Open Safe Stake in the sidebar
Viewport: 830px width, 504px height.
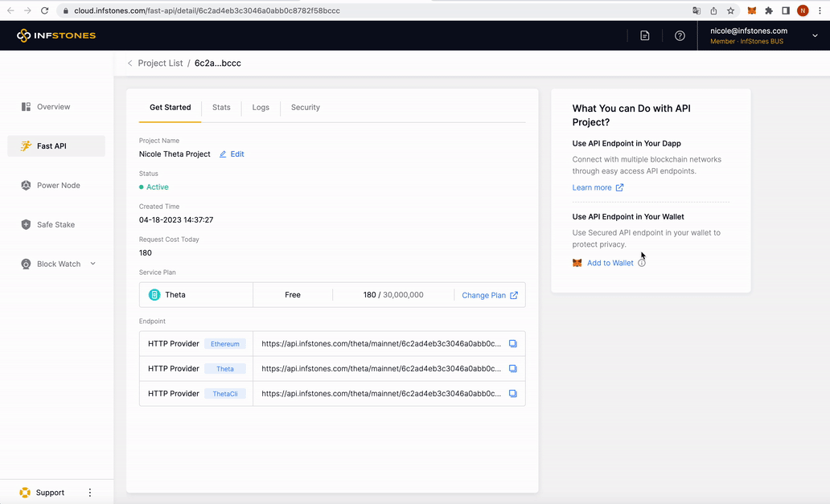tap(56, 224)
